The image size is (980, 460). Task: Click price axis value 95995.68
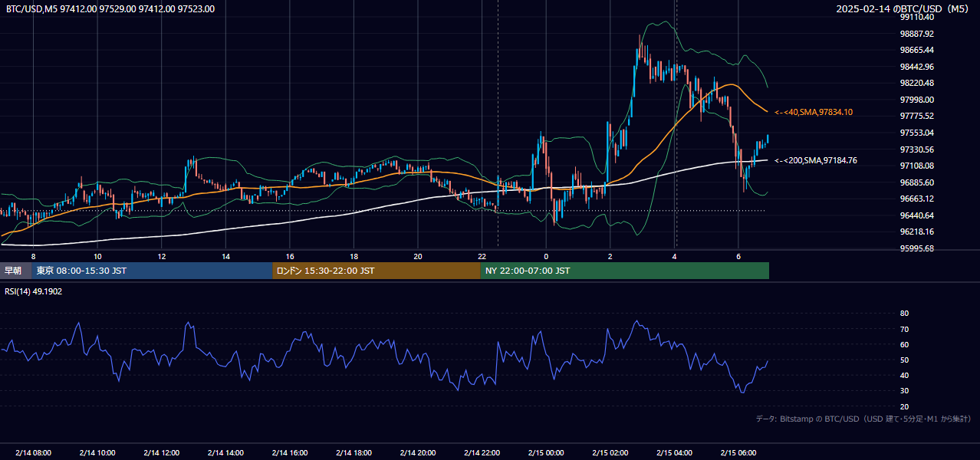tap(917, 248)
